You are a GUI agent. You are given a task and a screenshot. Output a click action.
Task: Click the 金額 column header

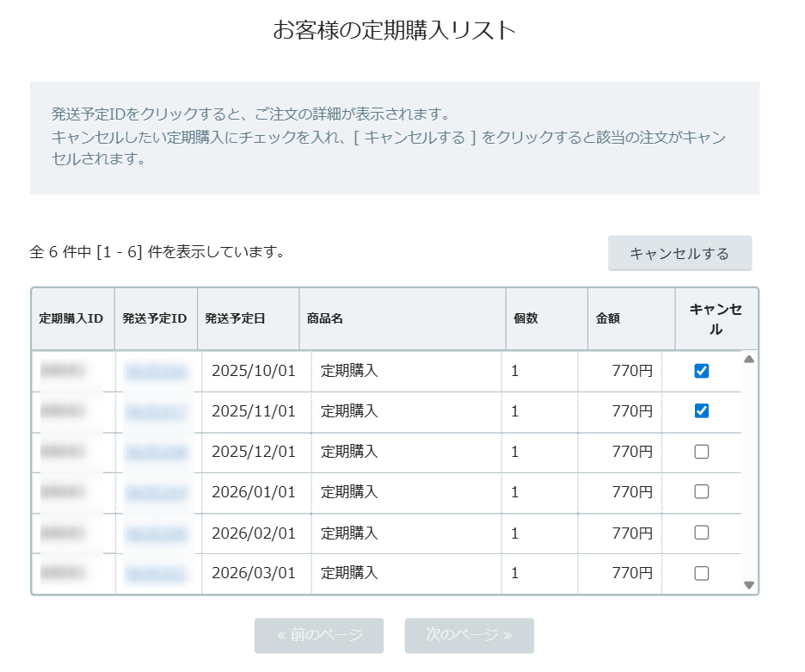[x=608, y=318]
